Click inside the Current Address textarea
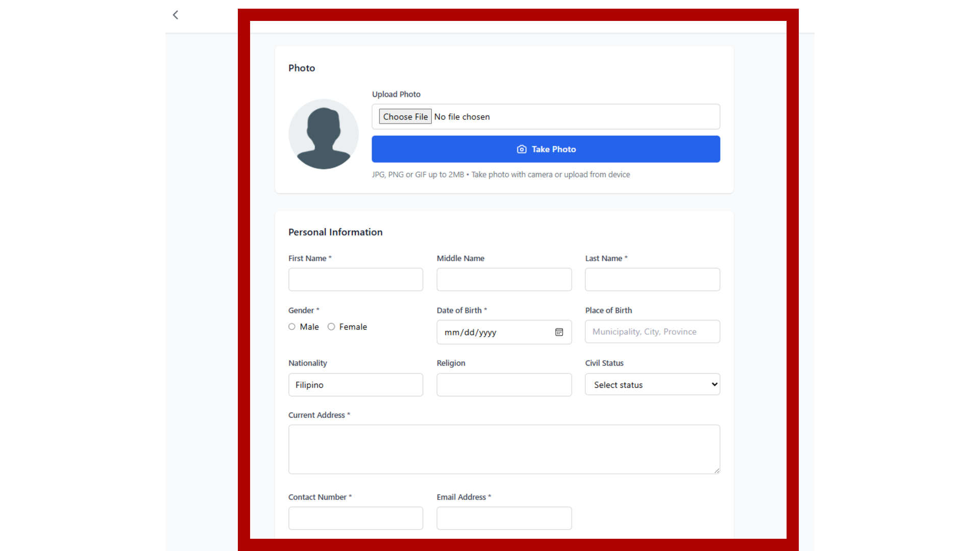This screenshot has width=980, height=551. coord(504,449)
